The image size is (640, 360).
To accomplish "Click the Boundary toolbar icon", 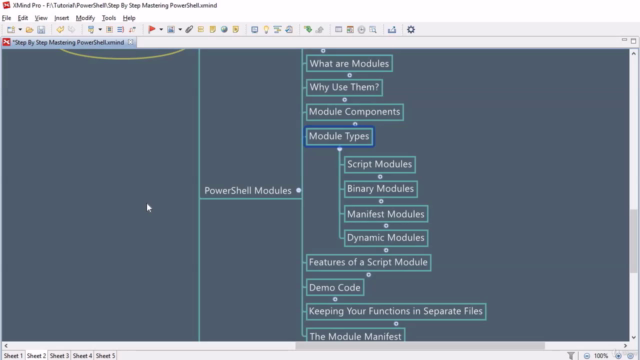I will pyautogui.click(x=109, y=29).
